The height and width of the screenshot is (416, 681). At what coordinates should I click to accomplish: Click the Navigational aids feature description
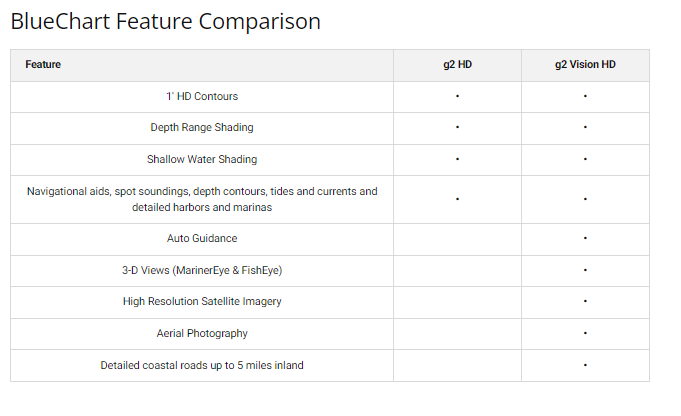[202, 199]
